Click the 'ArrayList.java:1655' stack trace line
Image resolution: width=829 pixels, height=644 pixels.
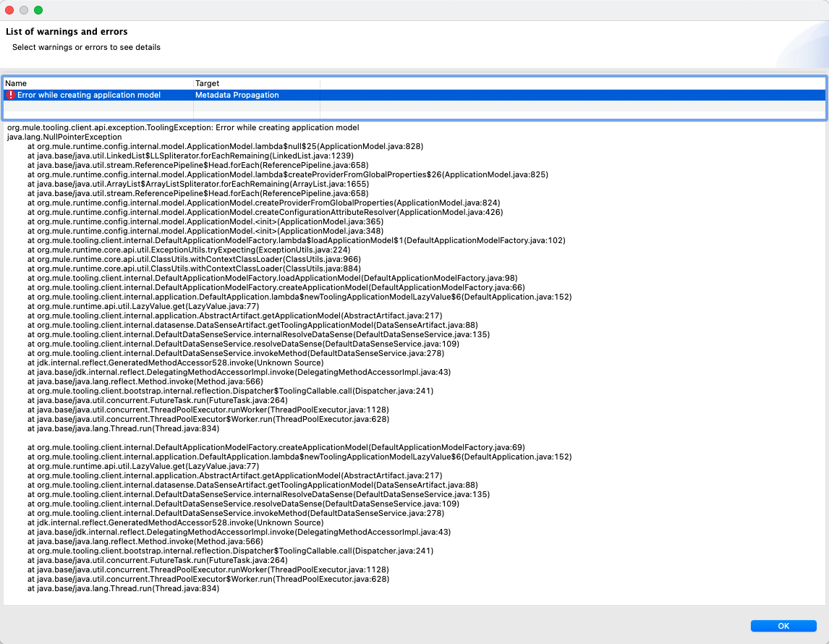(198, 184)
